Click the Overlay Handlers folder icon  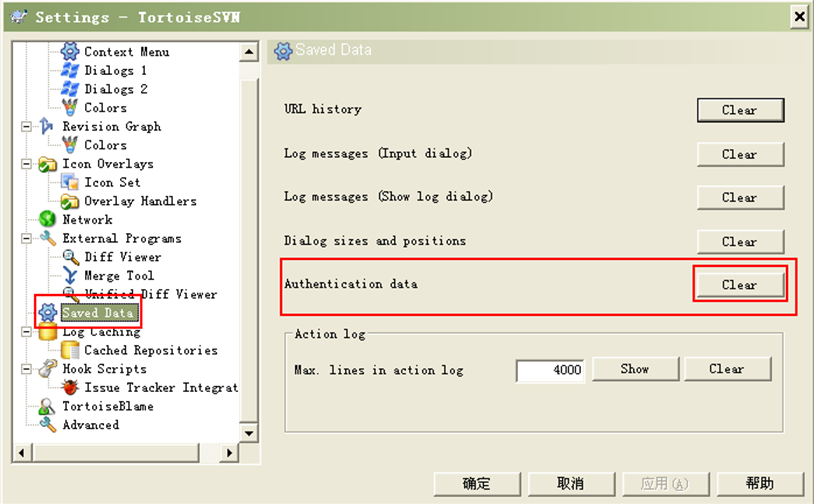pyautogui.click(x=70, y=201)
